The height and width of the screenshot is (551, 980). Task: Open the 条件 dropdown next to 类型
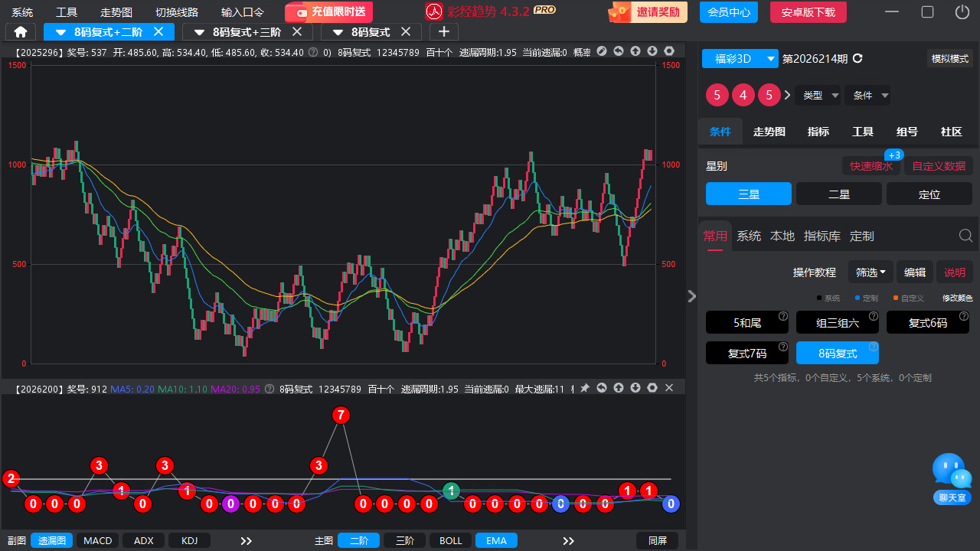[x=868, y=96]
